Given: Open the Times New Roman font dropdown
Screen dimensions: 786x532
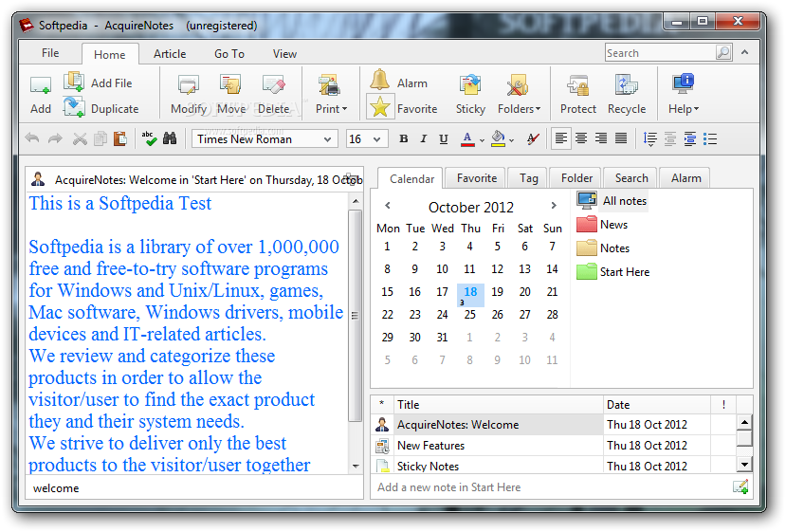Looking at the screenshot, I should coord(327,139).
